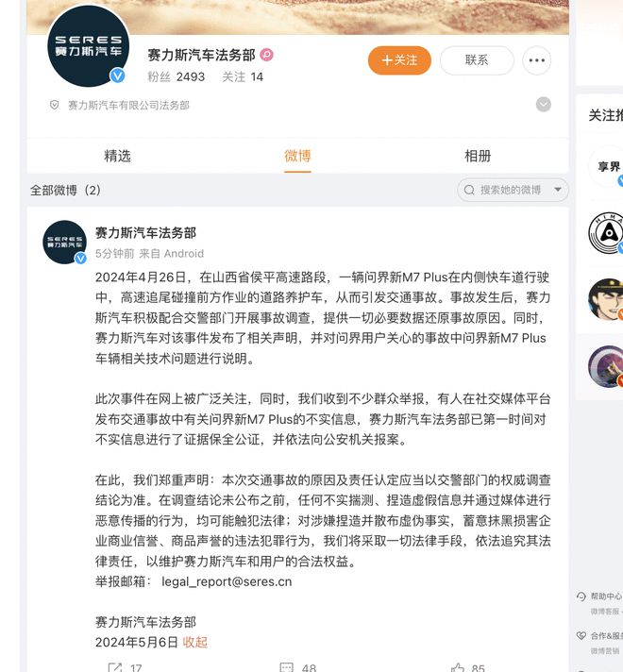Click the repost icon below the post
Viewport: 623px width, 672px height.
(x=115, y=667)
